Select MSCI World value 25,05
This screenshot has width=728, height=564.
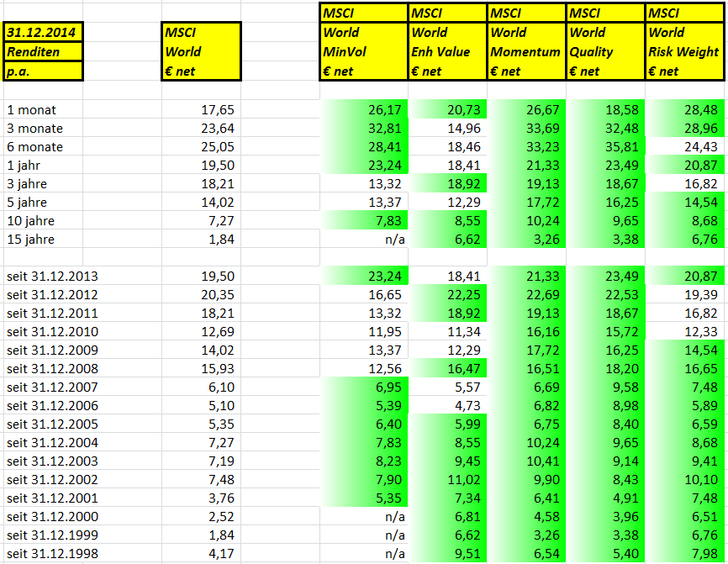[218, 147]
